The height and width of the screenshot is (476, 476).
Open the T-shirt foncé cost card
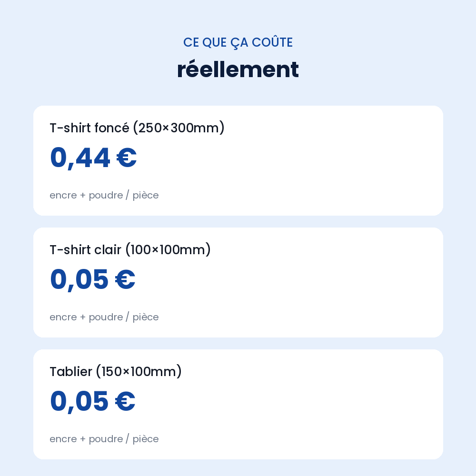click(238, 160)
